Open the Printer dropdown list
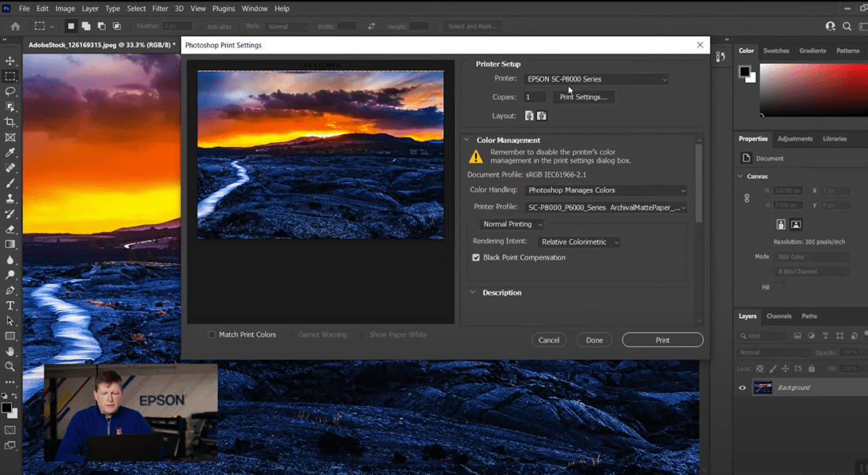The width and height of the screenshot is (868, 475). pos(596,79)
